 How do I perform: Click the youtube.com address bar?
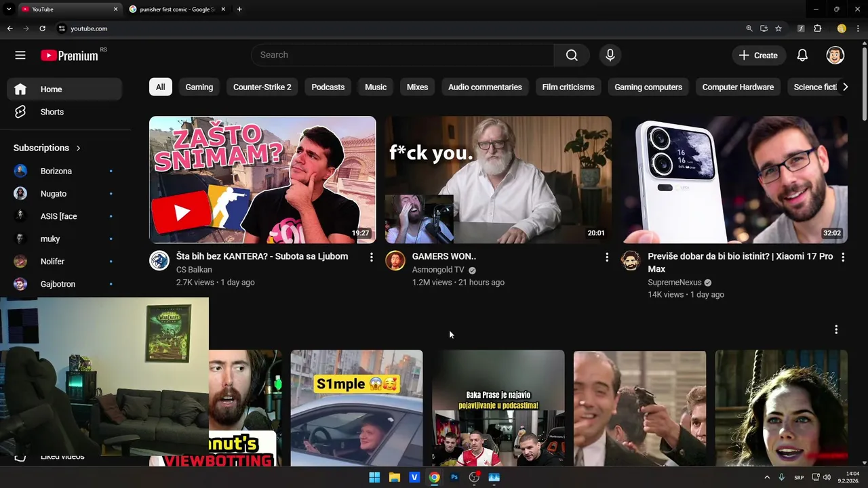click(400, 28)
